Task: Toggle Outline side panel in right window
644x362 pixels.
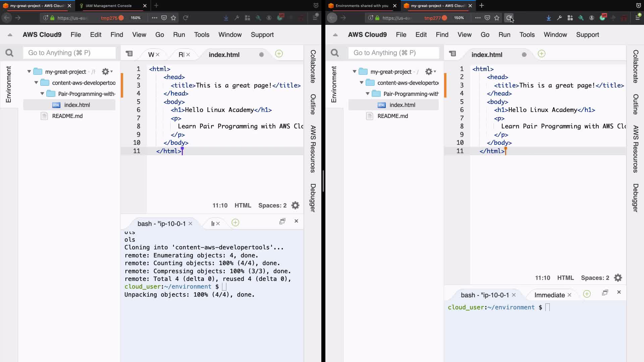Action: 635,104
